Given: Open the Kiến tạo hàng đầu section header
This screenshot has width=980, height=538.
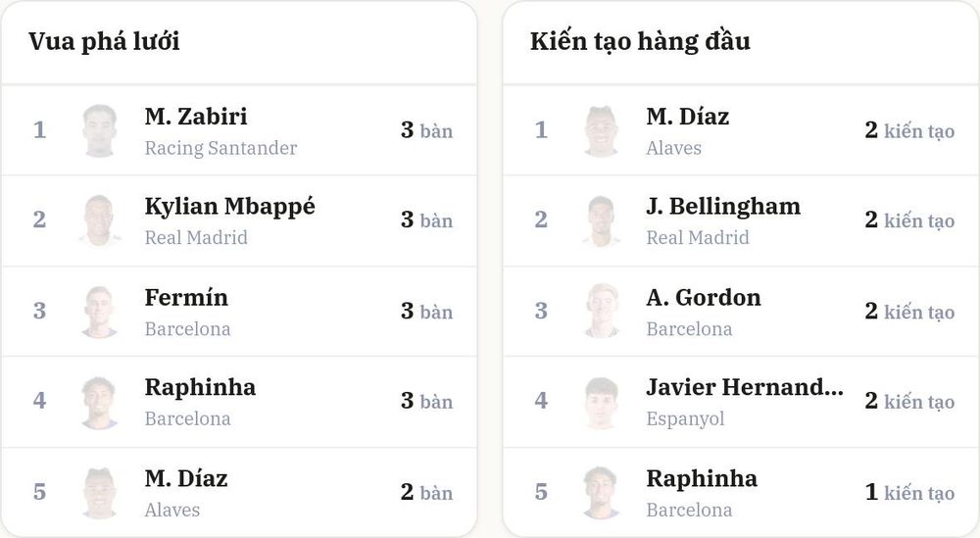Looking at the screenshot, I should [640, 41].
